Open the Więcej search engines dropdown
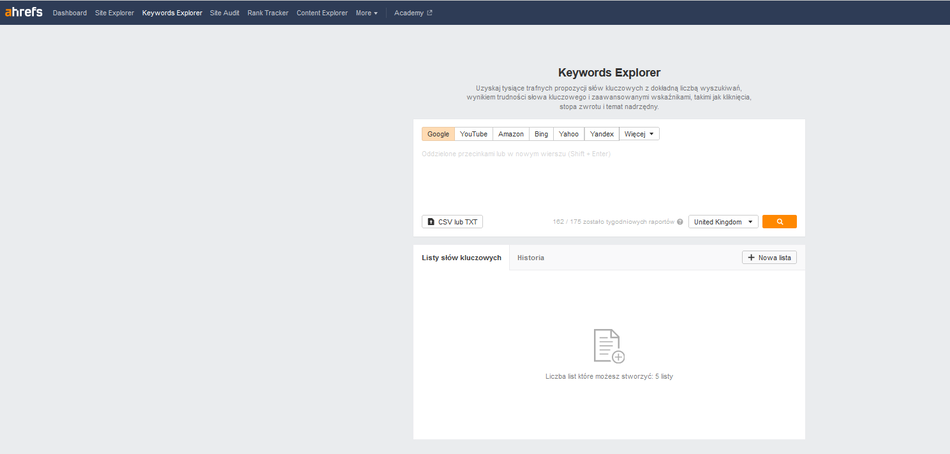The height and width of the screenshot is (454, 950). pos(639,134)
